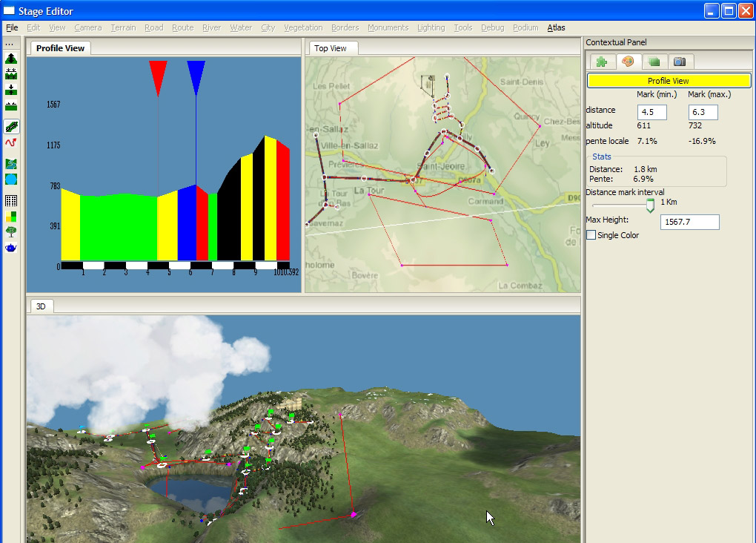Switch to the Top View tab
Viewport: 756px width, 543px height.
click(x=331, y=48)
